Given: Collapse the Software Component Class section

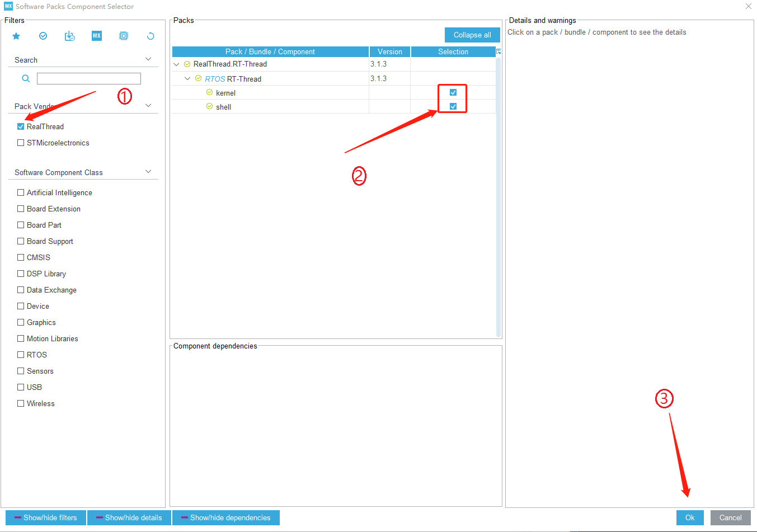Looking at the screenshot, I should 148,172.
